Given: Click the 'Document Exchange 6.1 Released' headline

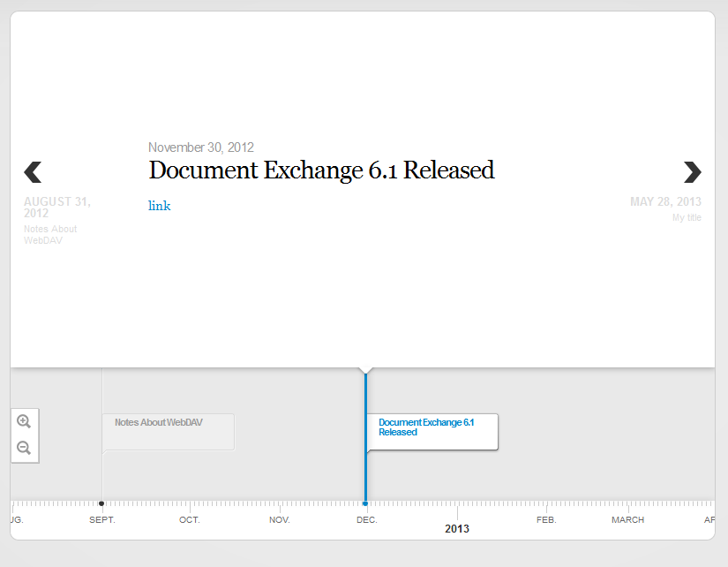Looking at the screenshot, I should click(x=321, y=170).
